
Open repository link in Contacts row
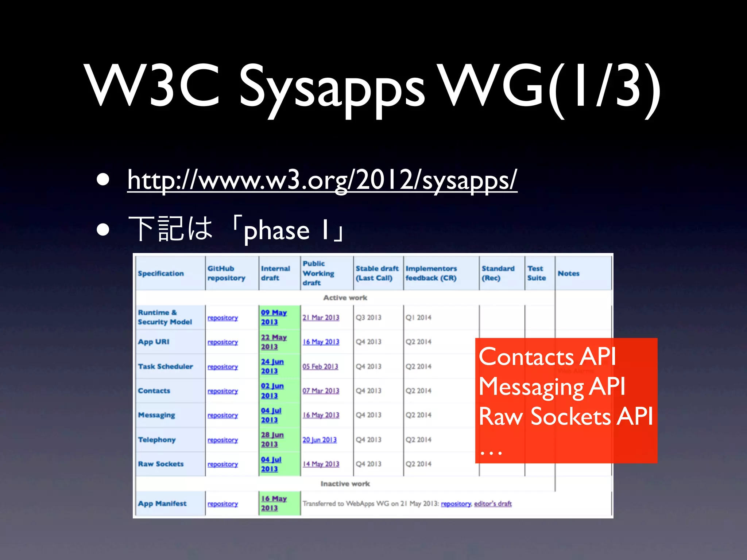point(222,391)
